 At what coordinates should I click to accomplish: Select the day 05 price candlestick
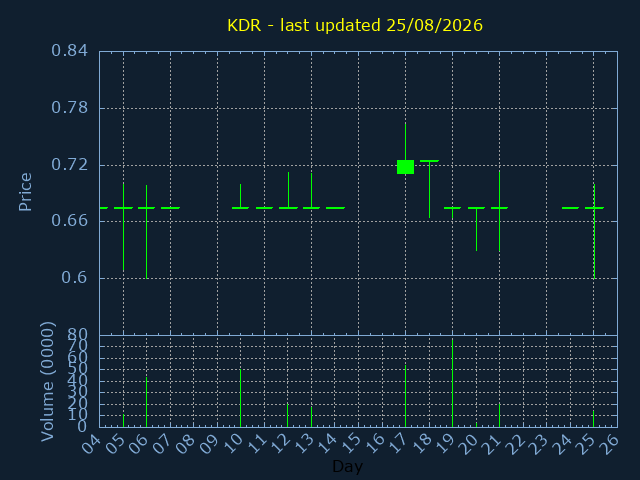123,227
